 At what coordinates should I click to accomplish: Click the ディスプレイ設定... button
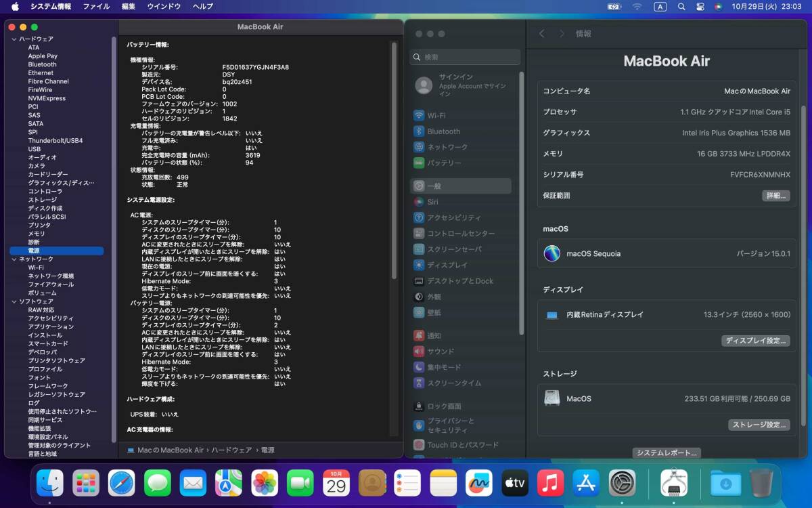coord(756,341)
